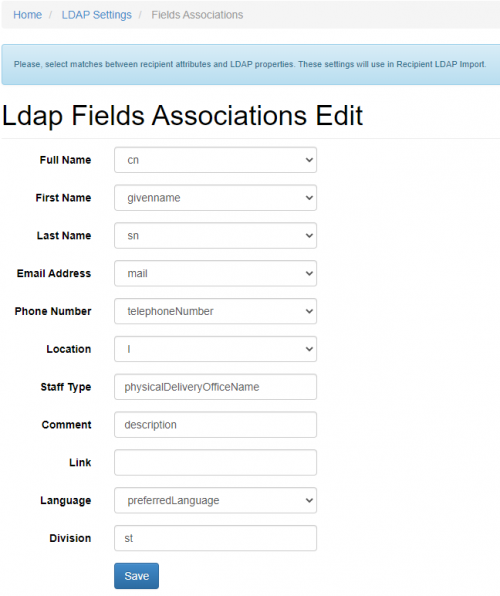
Task: Click the Email Address label
Action: 54,273
